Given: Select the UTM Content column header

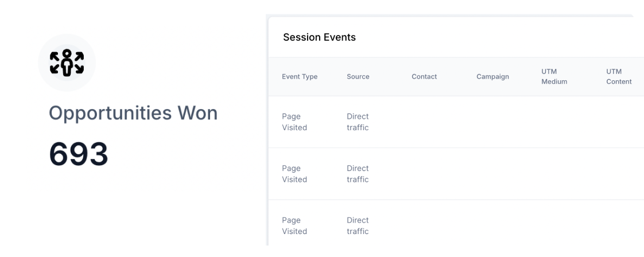Looking at the screenshot, I should pyautogui.click(x=619, y=76).
